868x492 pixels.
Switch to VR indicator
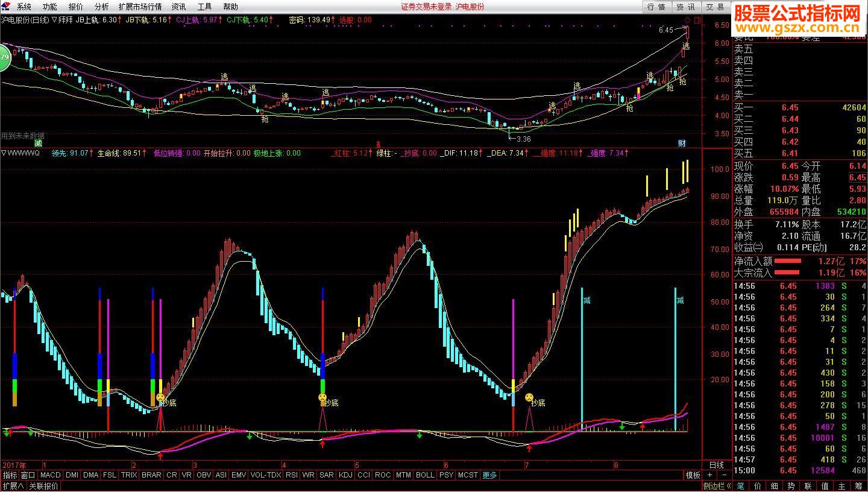pyautogui.click(x=187, y=475)
